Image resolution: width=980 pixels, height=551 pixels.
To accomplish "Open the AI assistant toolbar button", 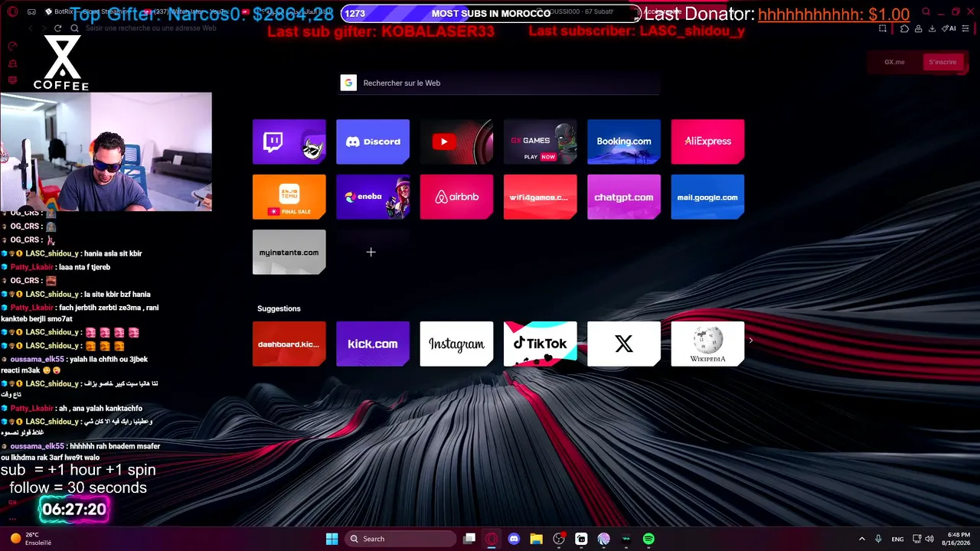I will [949, 28].
